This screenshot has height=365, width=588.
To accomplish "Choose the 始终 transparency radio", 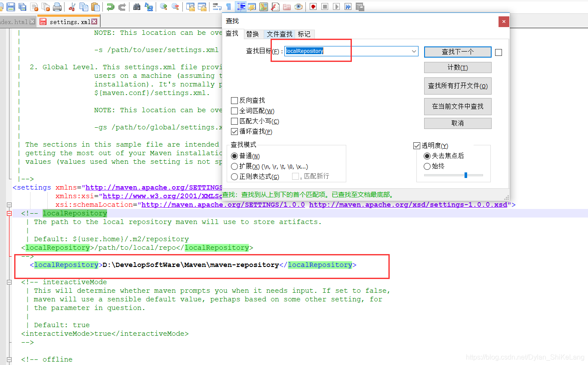I will [x=427, y=166].
